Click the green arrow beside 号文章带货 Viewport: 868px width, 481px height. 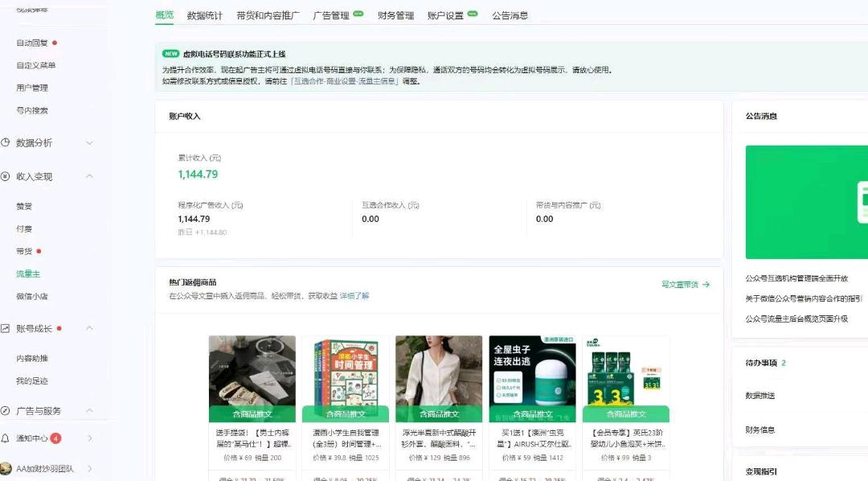coord(705,284)
